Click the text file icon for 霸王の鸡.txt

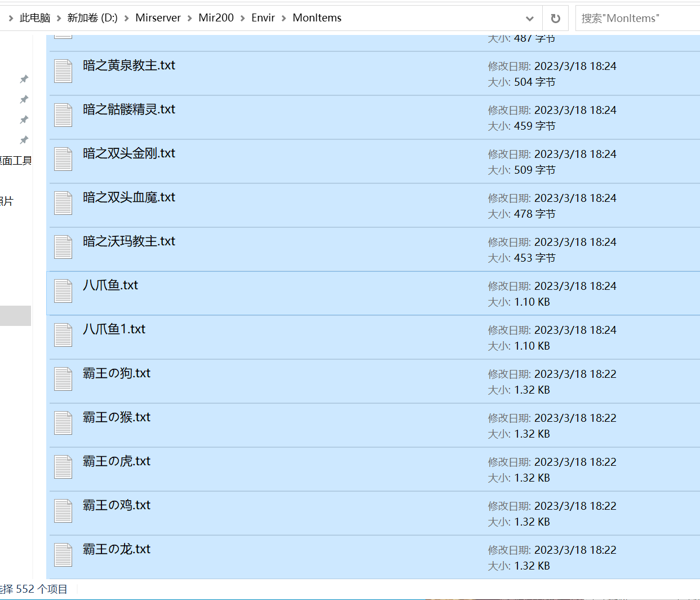pyautogui.click(x=63, y=511)
